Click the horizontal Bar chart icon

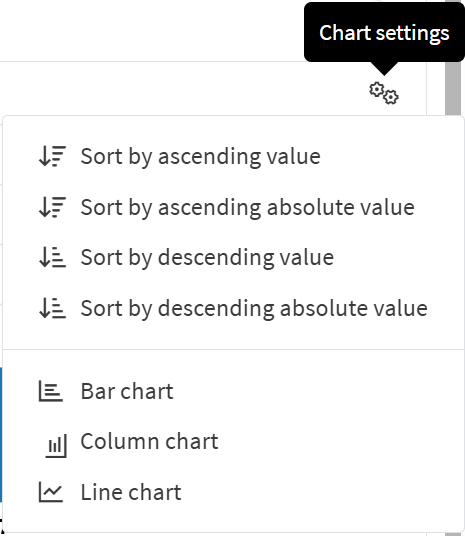pos(51,391)
